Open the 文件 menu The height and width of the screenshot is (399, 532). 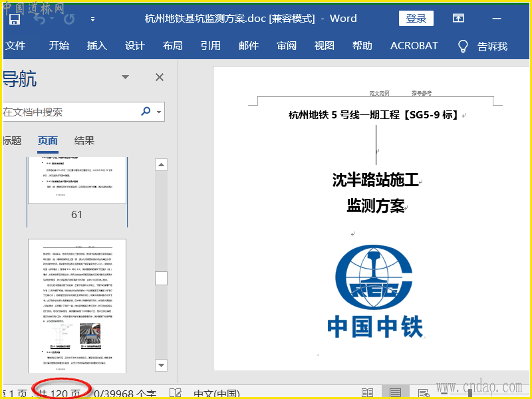tap(15, 45)
